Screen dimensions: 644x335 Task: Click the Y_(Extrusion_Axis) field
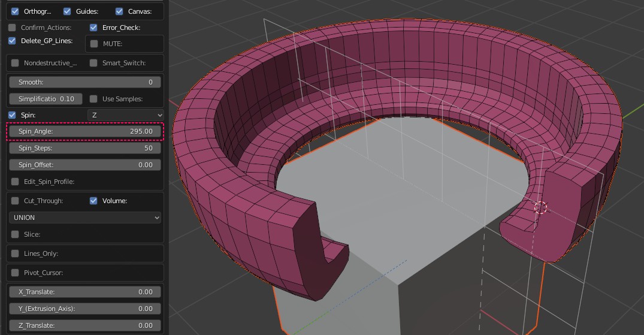pyautogui.click(x=85, y=309)
